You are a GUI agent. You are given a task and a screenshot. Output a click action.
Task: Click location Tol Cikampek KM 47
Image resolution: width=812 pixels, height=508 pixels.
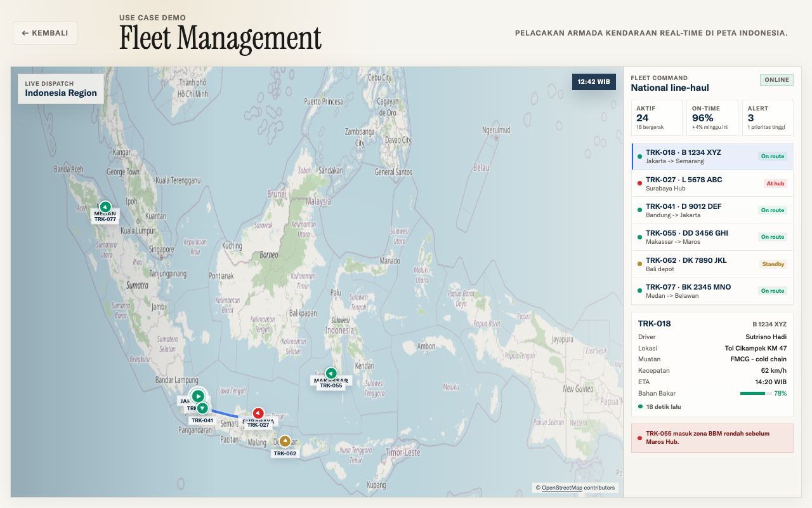(756, 348)
